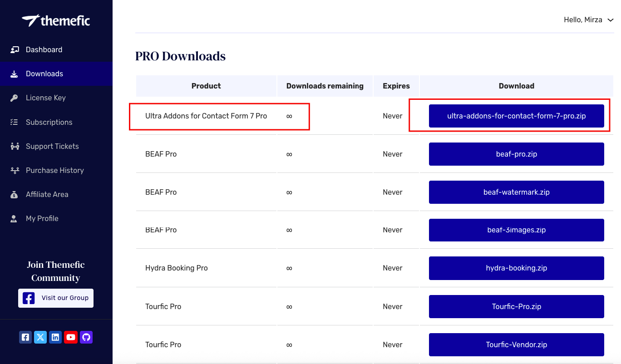Click the My Profile person icon
This screenshot has width=621, height=364.
tap(15, 218)
